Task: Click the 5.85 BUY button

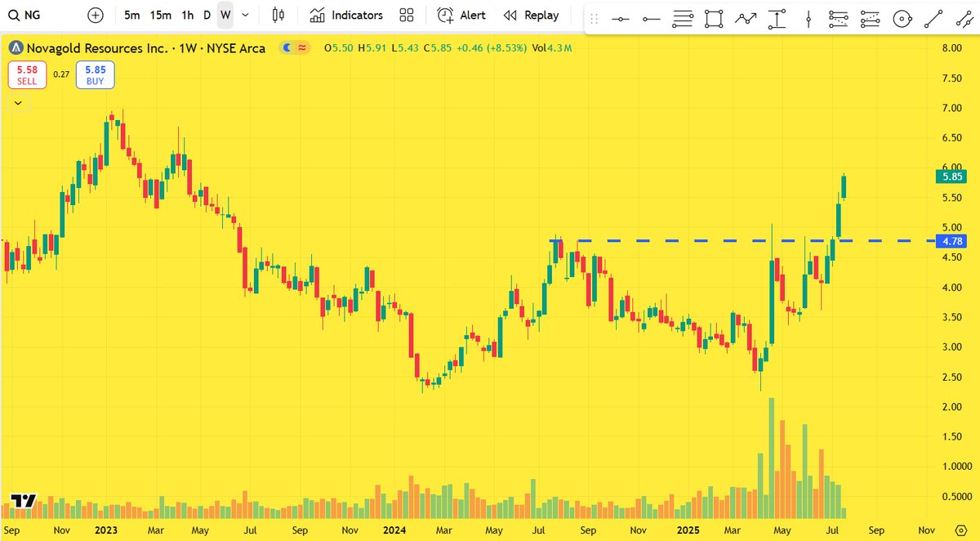Action: click(x=96, y=76)
